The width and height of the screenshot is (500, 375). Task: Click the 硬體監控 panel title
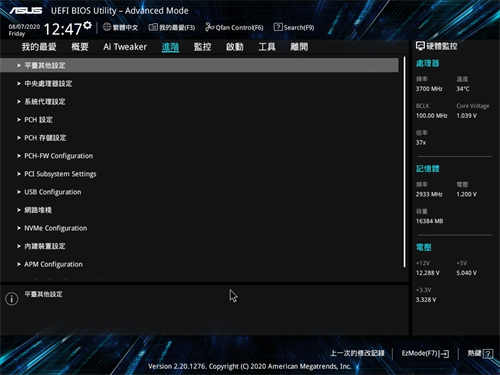[442, 46]
